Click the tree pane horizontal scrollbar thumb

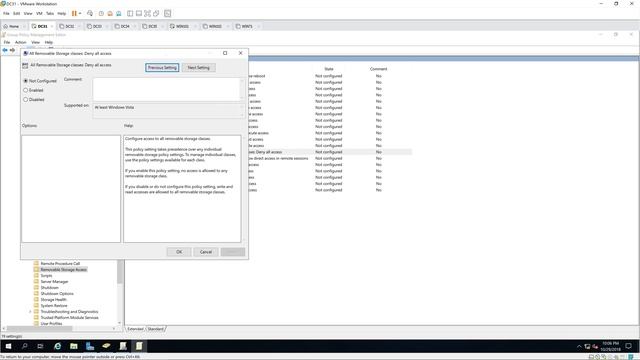[x=39, y=329]
